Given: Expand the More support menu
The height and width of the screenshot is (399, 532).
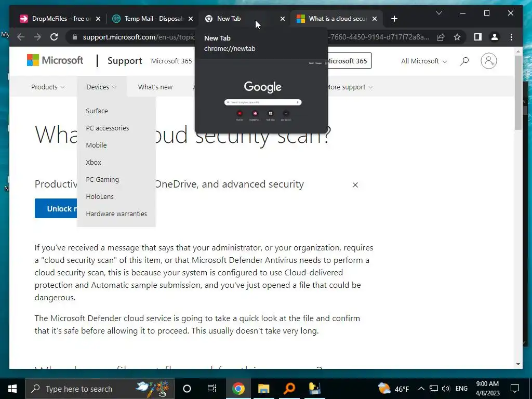Looking at the screenshot, I should point(350,87).
